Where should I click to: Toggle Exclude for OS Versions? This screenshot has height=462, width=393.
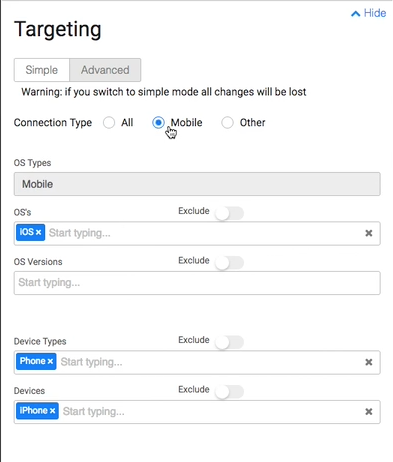pyautogui.click(x=229, y=263)
